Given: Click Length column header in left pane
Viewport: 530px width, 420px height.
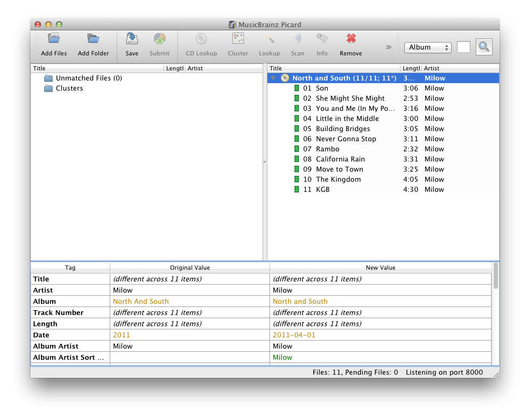Looking at the screenshot, I should pyautogui.click(x=174, y=68).
